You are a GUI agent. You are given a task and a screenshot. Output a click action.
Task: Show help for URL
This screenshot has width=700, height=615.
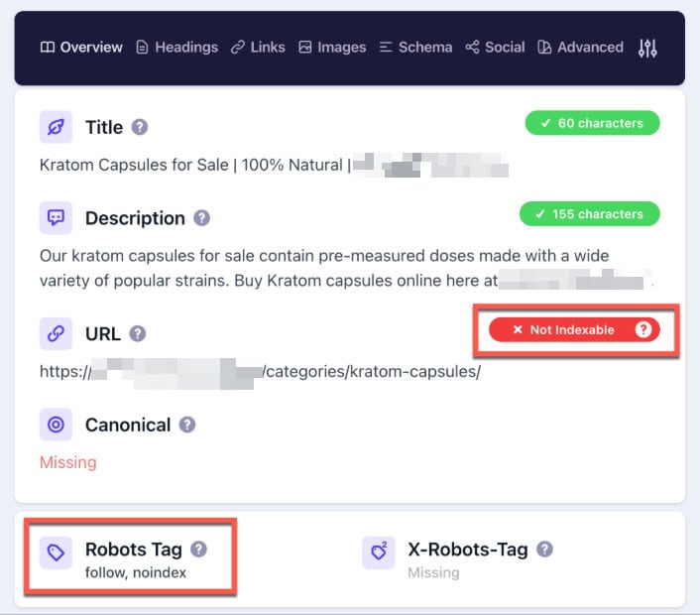(x=138, y=333)
